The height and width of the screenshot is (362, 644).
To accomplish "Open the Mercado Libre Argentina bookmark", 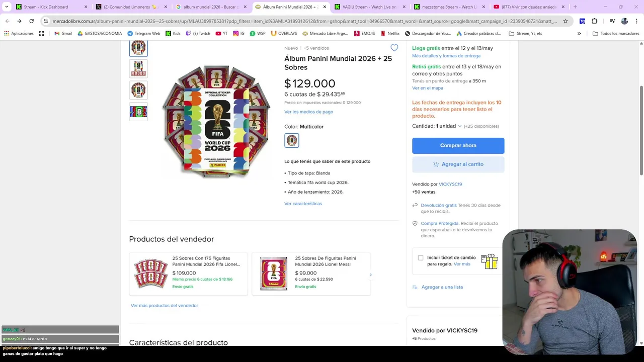I will click(x=326, y=33).
